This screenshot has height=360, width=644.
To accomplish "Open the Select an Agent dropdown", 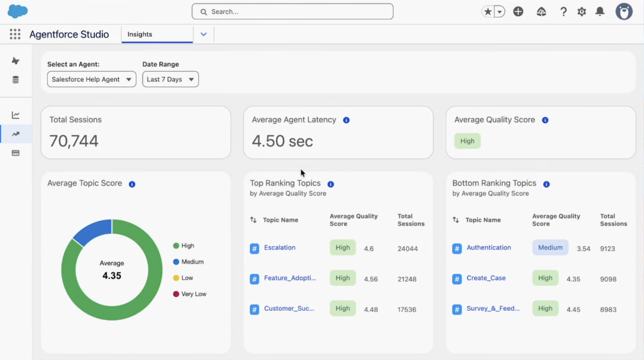I will (x=91, y=79).
